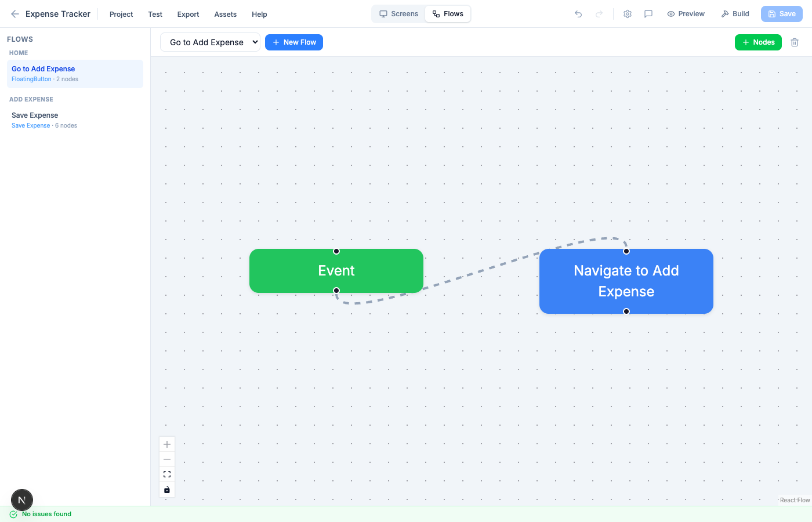This screenshot has width=812, height=522.
Task: Click the Event node's bottom handle
Action: [x=336, y=291]
